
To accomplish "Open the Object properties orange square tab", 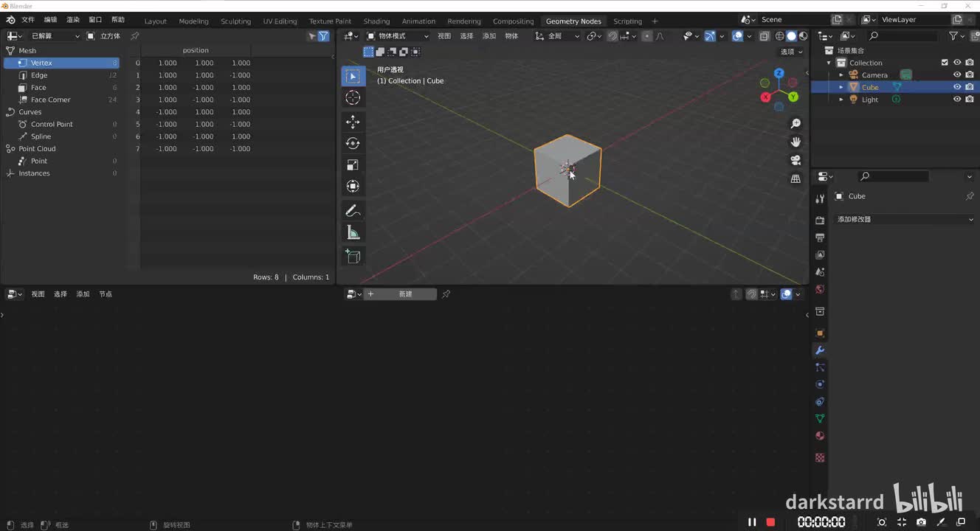I will 819,333.
